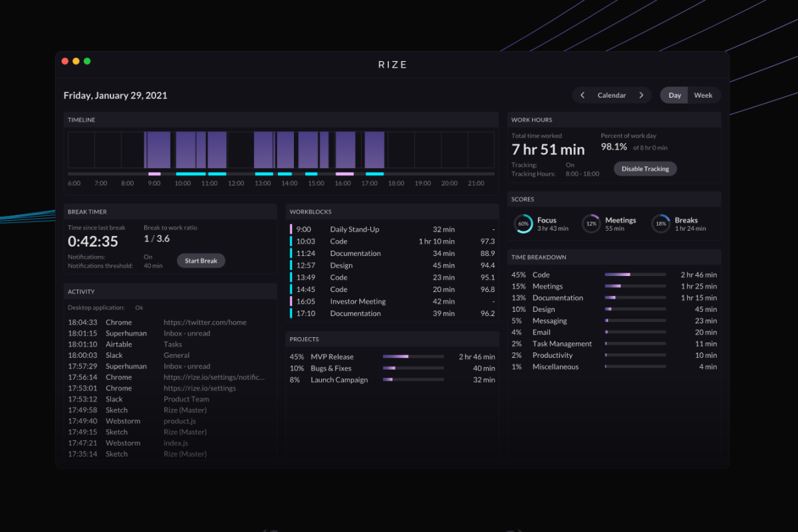Click the previous day arrow beside Calendar
798x532 pixels.
click(x=583, y=95)
